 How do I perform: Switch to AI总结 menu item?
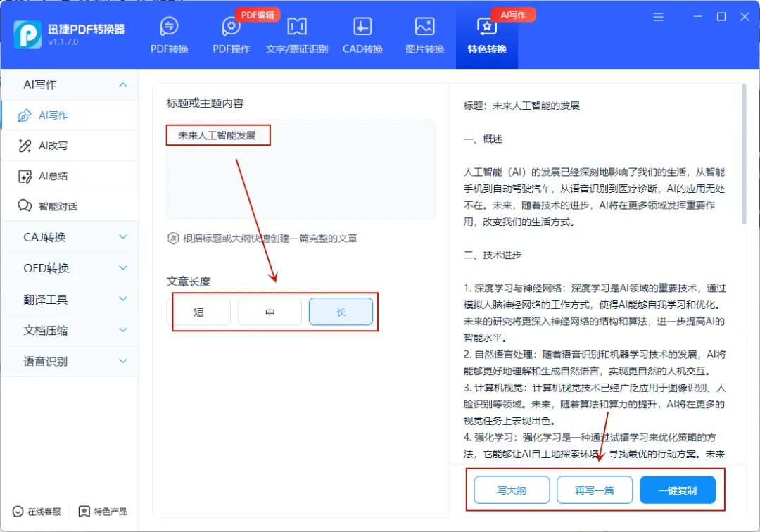[69, 176]
